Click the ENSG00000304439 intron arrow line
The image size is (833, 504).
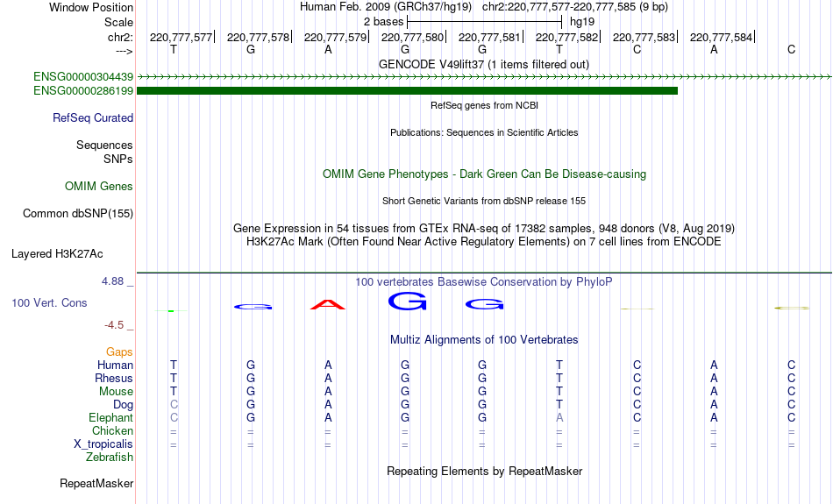(484, 77)
